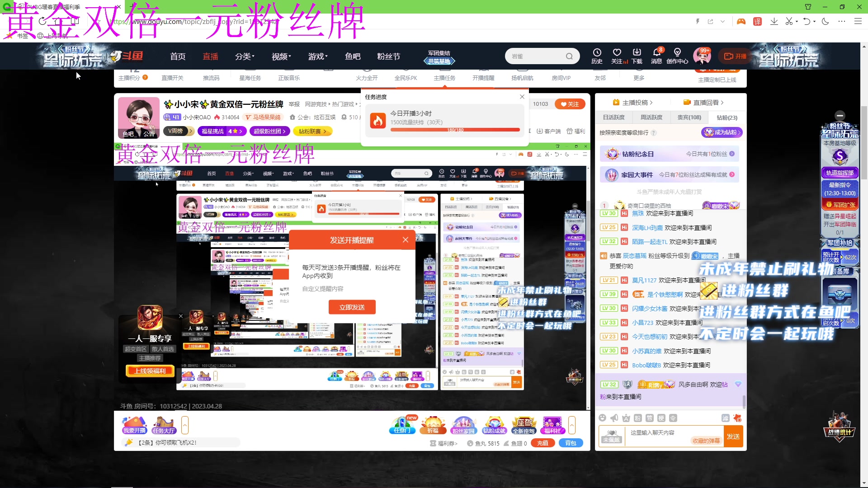Viewport: 868px width, 488px height.
Task: Open the 任意门 icon with new badge
Action: coord(402,424)
